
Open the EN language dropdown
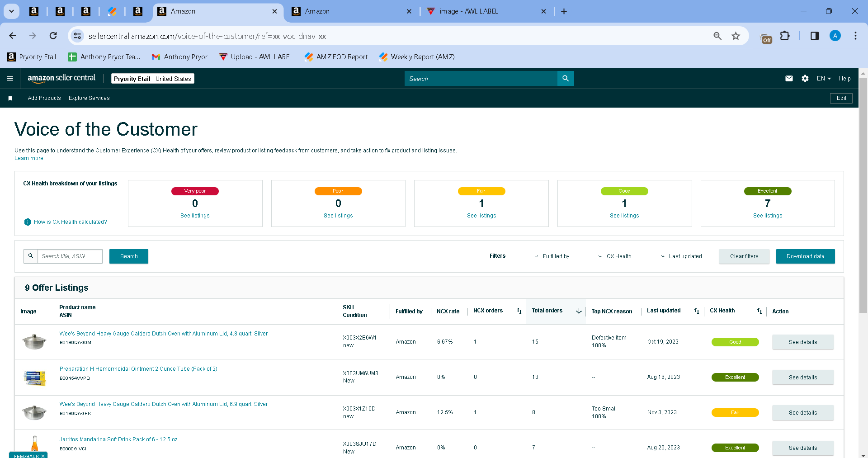pyautogui.click(x=824, y=79)
